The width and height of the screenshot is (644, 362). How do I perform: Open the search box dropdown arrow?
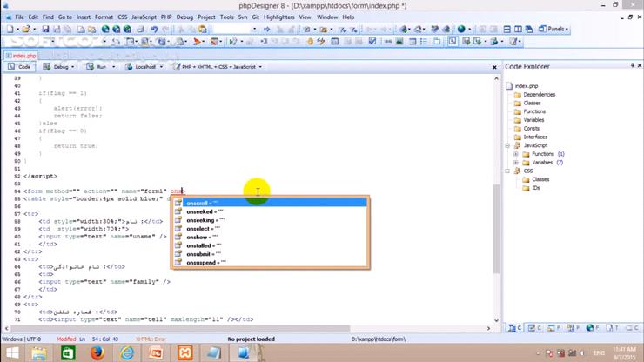tap(254, 30)
